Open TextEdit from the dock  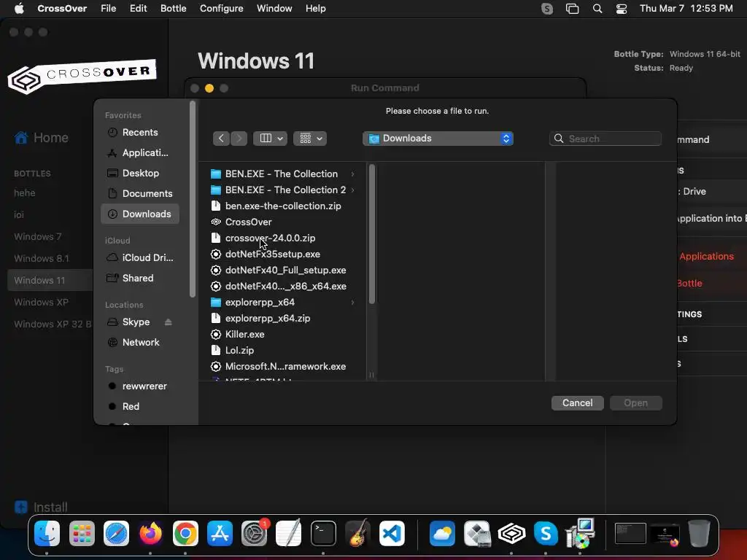[x=289, y=533]
